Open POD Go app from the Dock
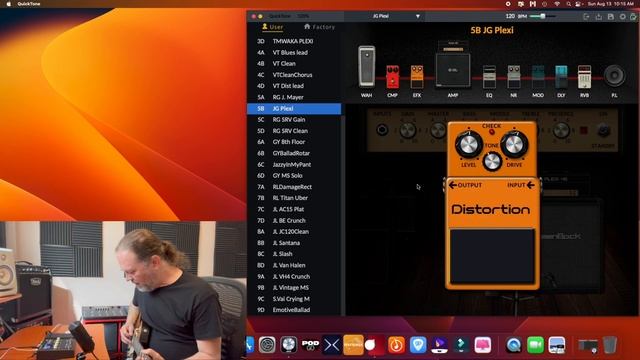Screen dimensions: 640x360 pyautogui.click(x=310, y=345)
